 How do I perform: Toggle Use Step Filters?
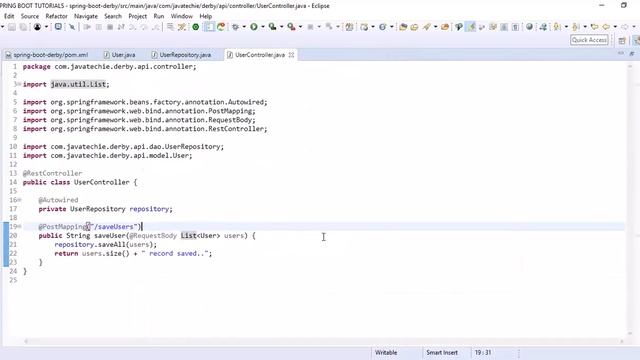tap(181, 27)
